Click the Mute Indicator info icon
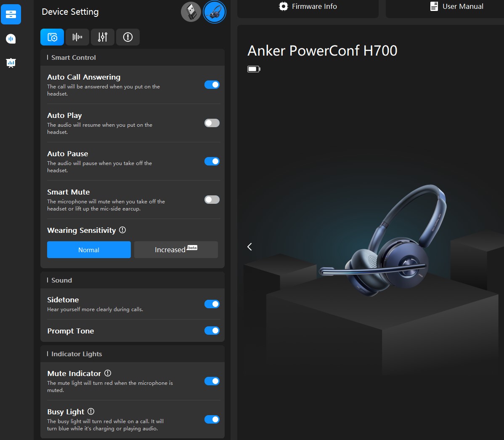 [108, 373]
